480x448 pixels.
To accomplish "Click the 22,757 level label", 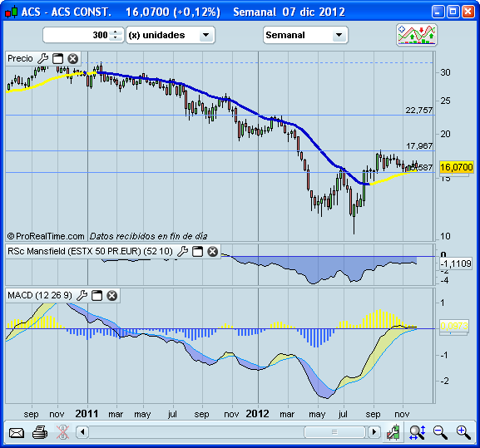I will [x=418, y=110].
